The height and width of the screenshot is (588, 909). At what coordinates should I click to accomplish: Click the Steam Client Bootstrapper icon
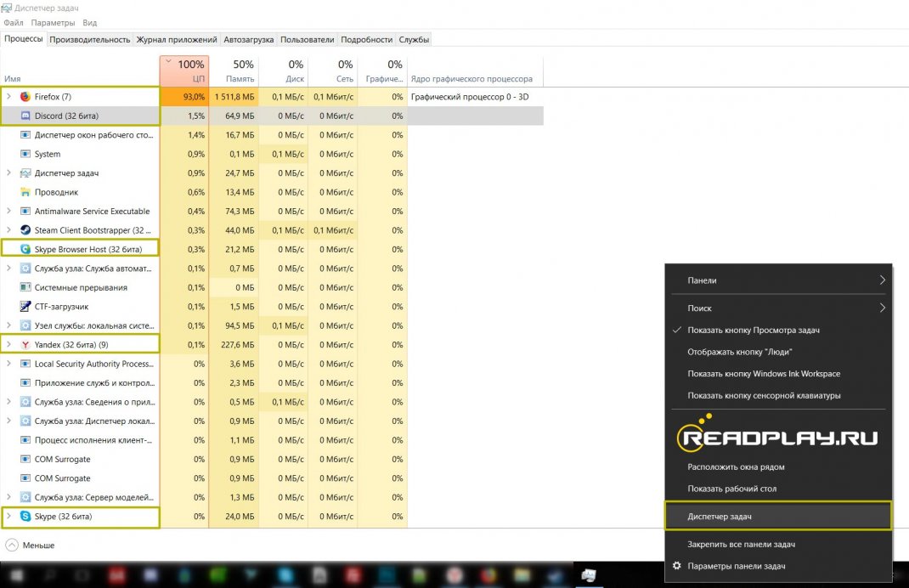25,230
